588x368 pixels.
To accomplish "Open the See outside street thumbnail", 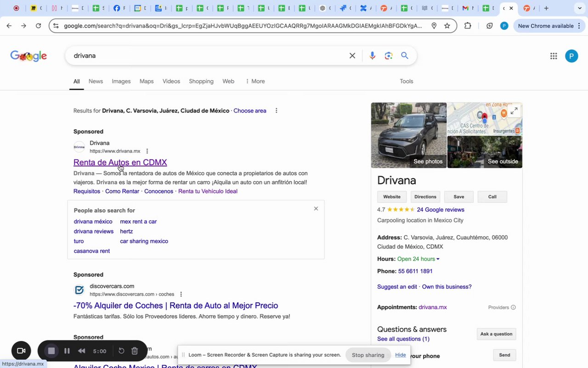I will (485, 152).
